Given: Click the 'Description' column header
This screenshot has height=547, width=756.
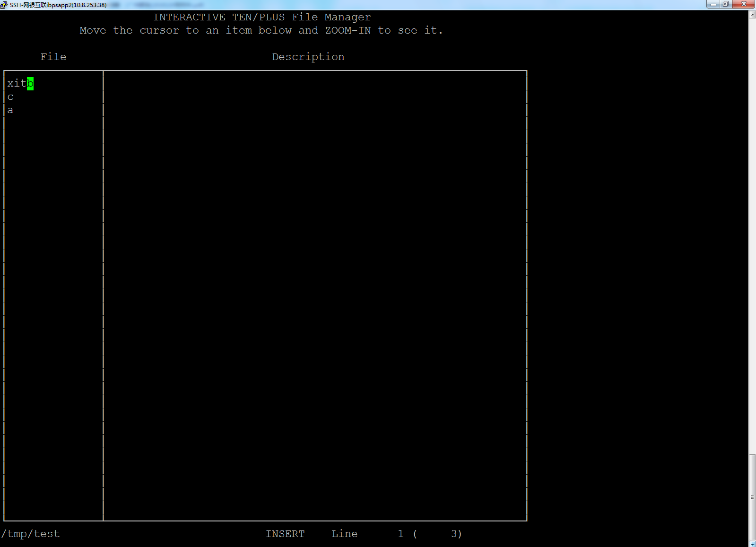Looking at the screenshot, I should tap(308, 57).
